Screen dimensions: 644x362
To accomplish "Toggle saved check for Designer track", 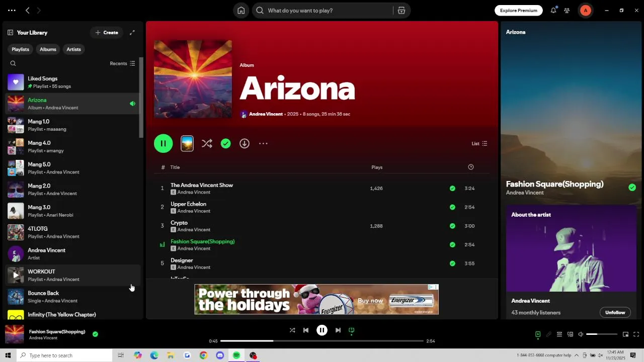I will click(452, 263).
